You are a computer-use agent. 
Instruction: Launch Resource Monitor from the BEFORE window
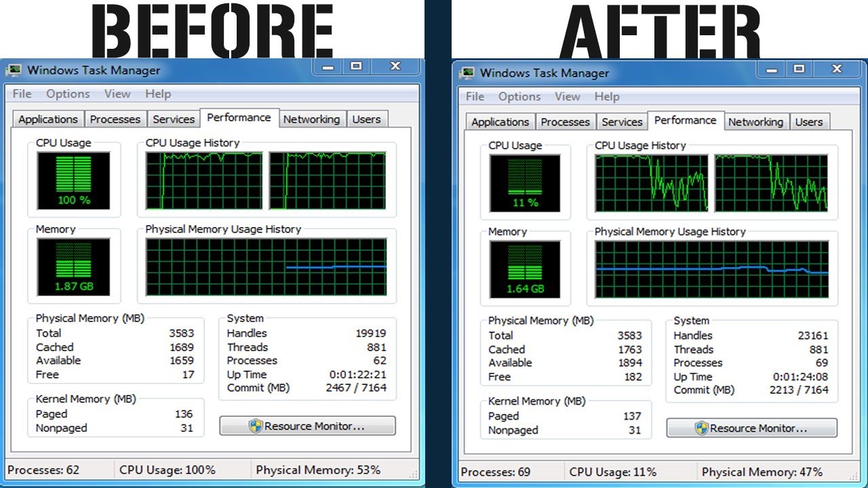[307, 426]
